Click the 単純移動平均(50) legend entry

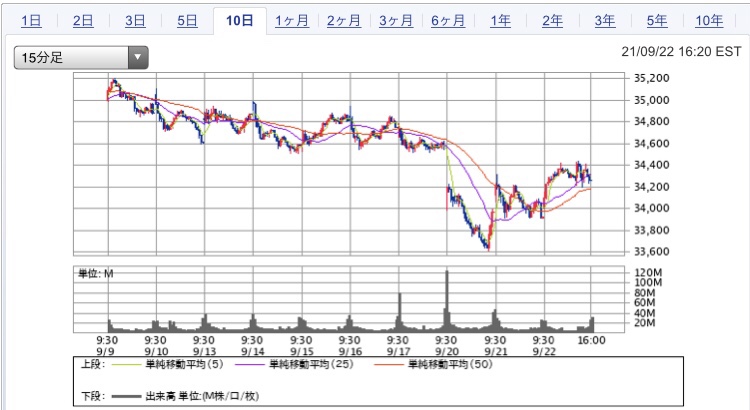[x=450, y=365]
